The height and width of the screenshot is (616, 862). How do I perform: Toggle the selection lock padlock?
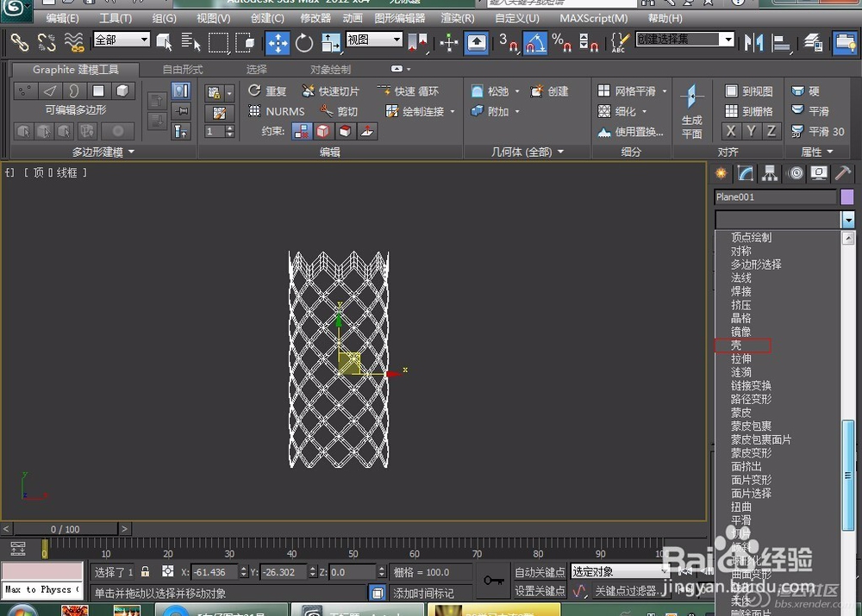coord(145,572)
